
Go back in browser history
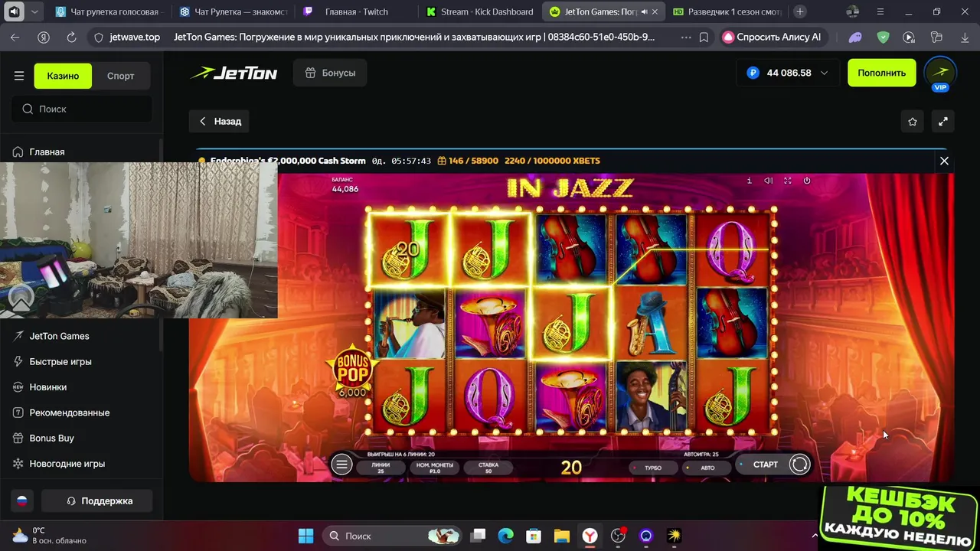click(15, 37)
